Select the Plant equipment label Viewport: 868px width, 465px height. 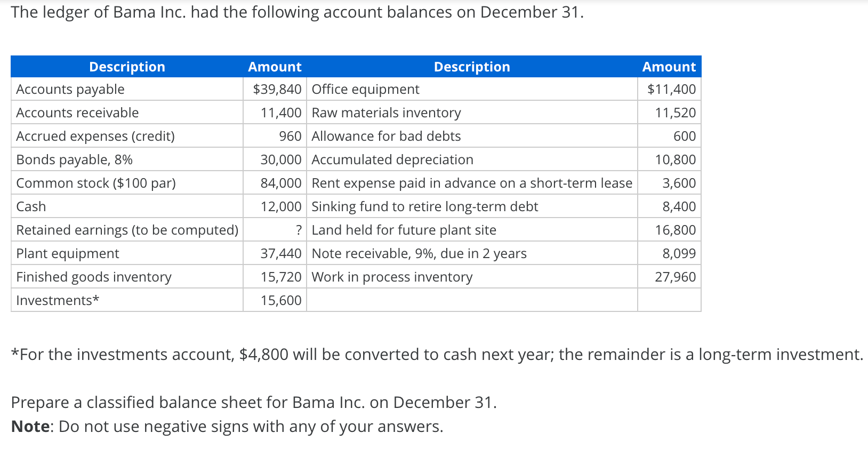pyautogui.click(x=68, y=253)
